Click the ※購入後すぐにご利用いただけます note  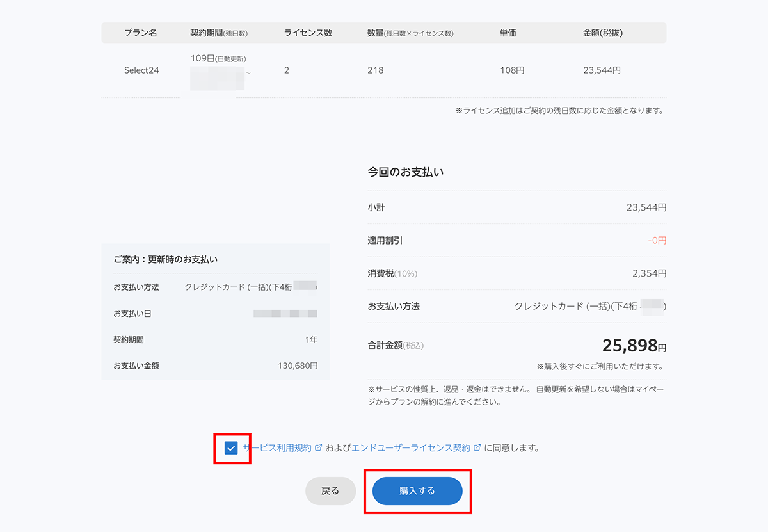click(600, 367)
